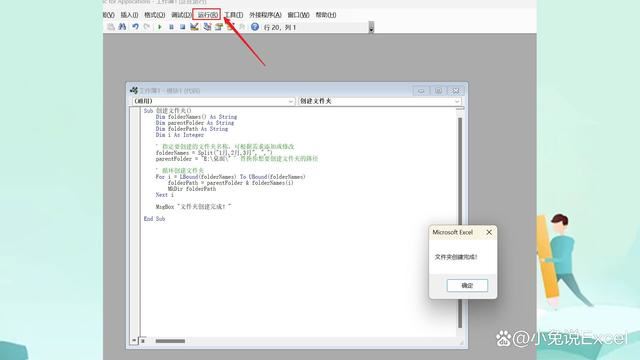This screenshot has height=360, width=640.
Task: Click the code window horizontal scrollbar thumb
Action: pos(170,341)
